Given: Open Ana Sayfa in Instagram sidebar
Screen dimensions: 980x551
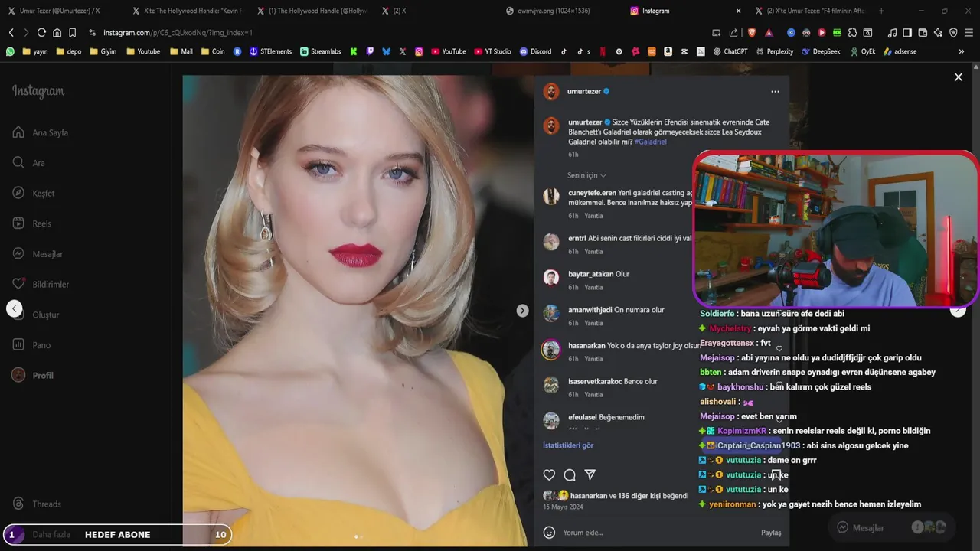Looking at the screenshot, I should pos(41,132).
